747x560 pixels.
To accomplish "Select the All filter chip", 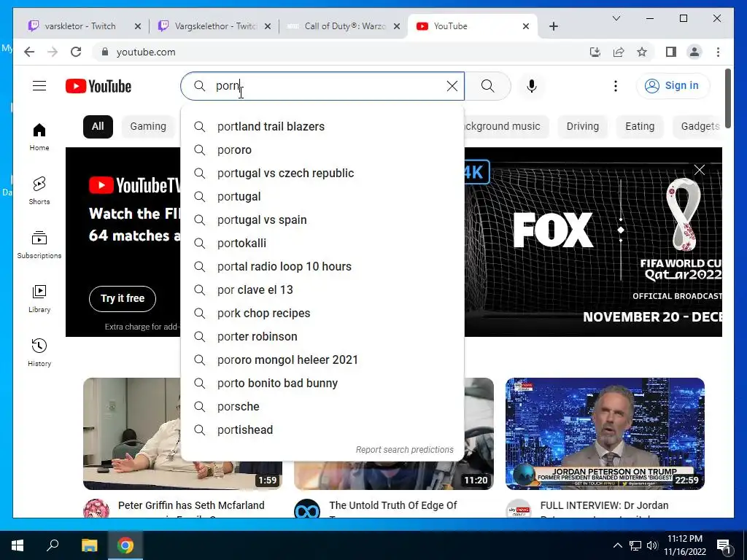I will pyautogui.click(x=98, y=126).
